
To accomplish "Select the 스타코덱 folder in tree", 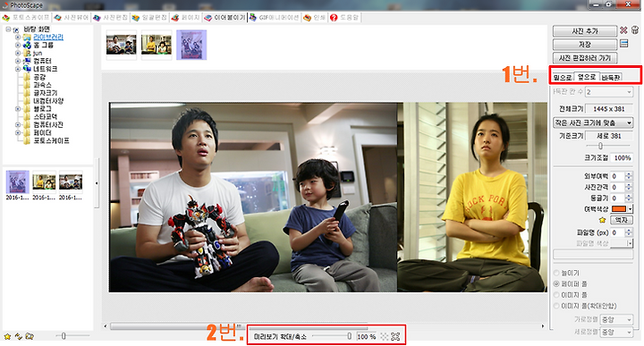I will (x=46, y=116).
